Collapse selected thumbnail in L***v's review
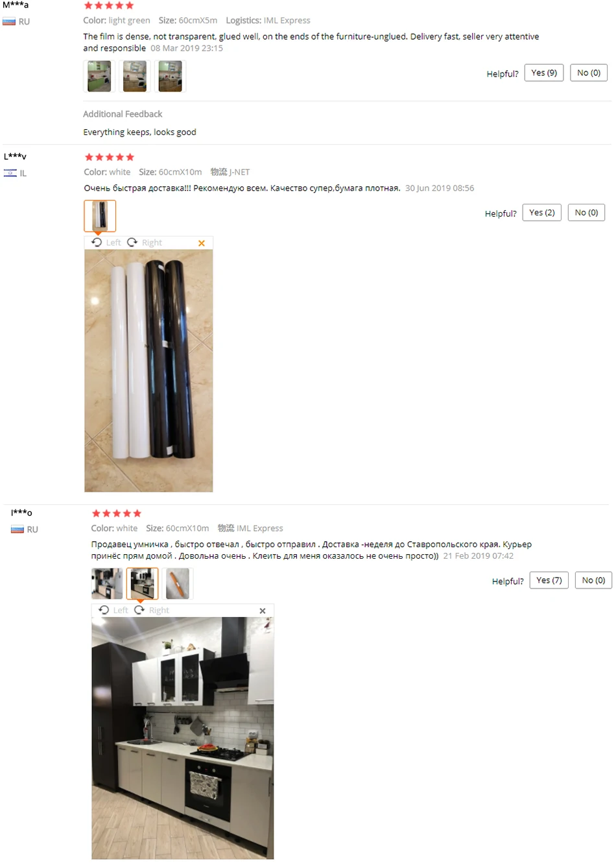 [100, 215]
